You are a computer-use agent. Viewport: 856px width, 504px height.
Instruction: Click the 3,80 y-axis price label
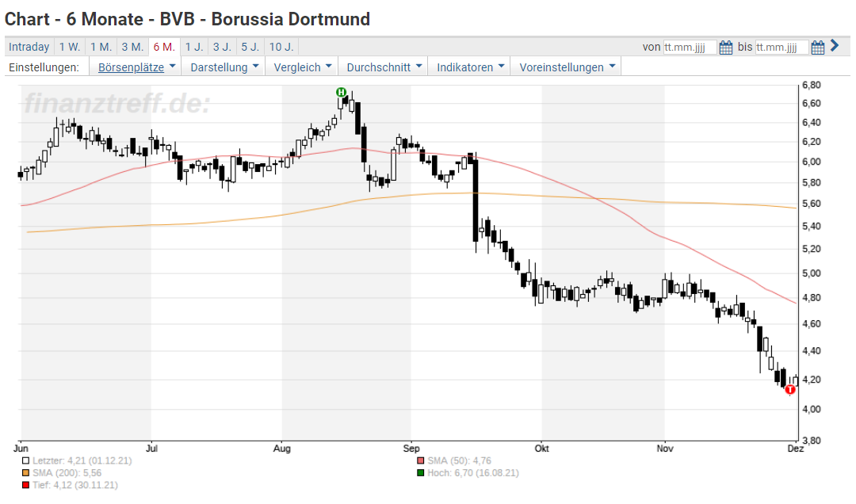coord(812,440)
